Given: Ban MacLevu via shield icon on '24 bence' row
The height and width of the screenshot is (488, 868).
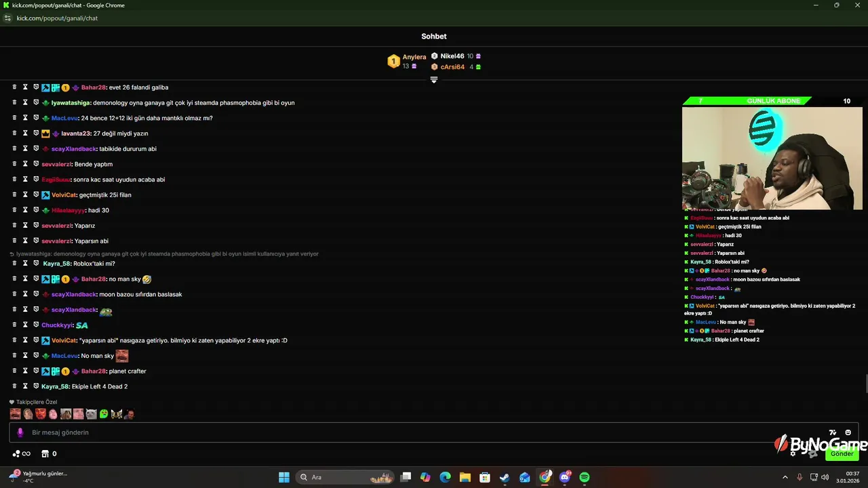Looking at the screenshot, I should [36, 118].
